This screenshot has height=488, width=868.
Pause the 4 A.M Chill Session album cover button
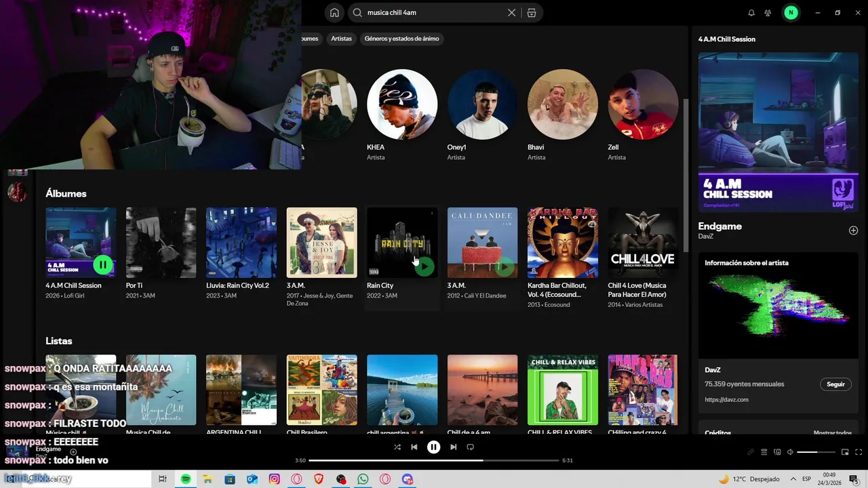102,264
